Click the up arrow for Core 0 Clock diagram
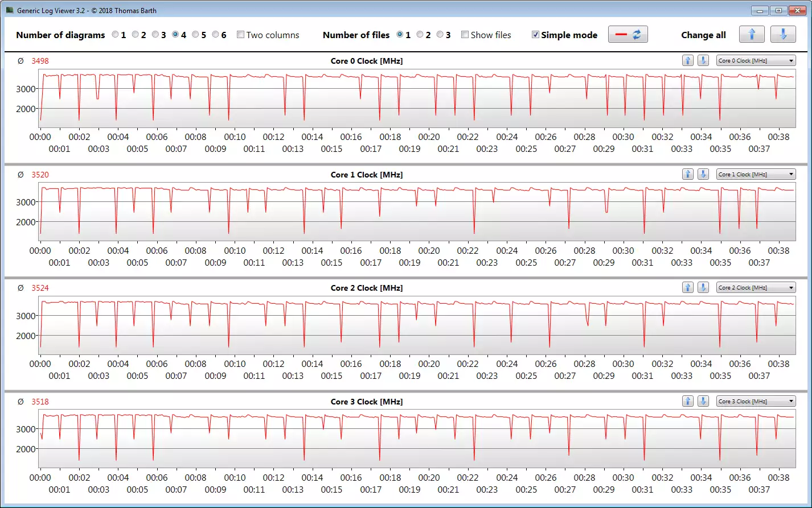Image resolution: width=812 pixels, height=508 pixels. (688, 61)
